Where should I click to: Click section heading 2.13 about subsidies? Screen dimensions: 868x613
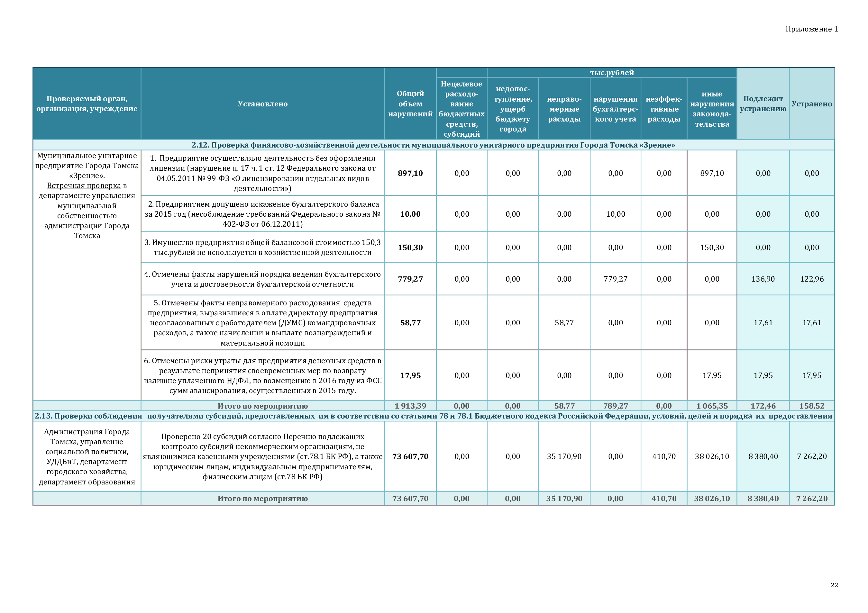(x=433, y=416)
